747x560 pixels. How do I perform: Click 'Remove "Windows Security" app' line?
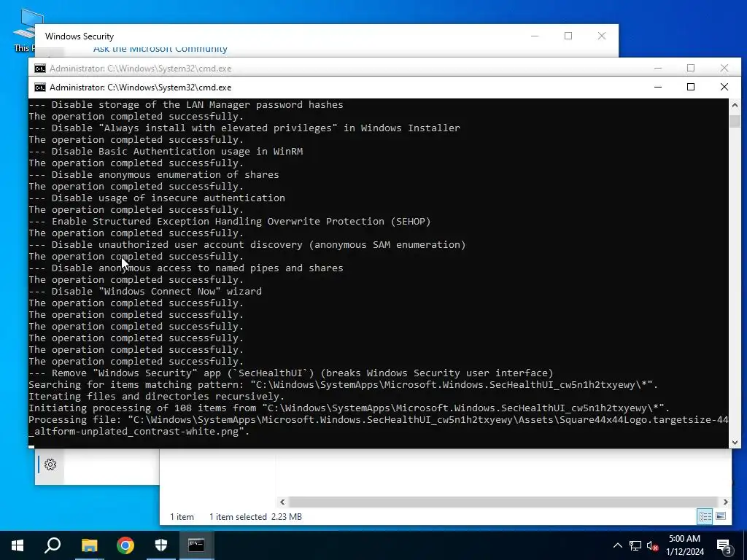pos(291,373)
